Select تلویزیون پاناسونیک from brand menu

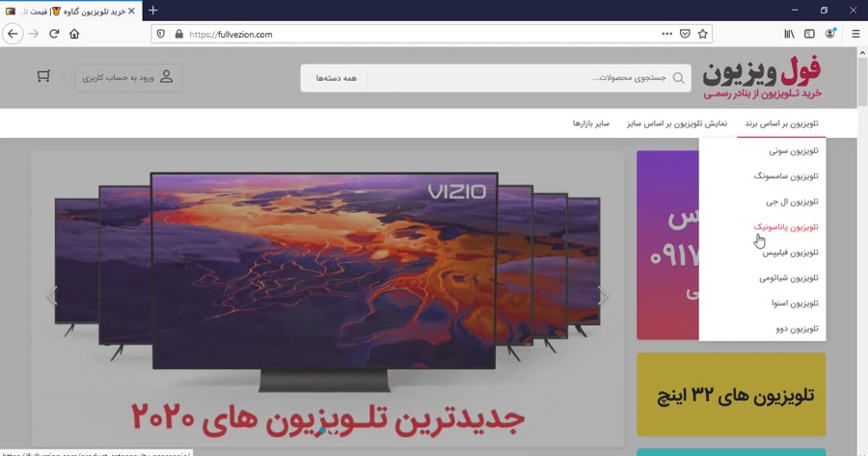[785, 227]
